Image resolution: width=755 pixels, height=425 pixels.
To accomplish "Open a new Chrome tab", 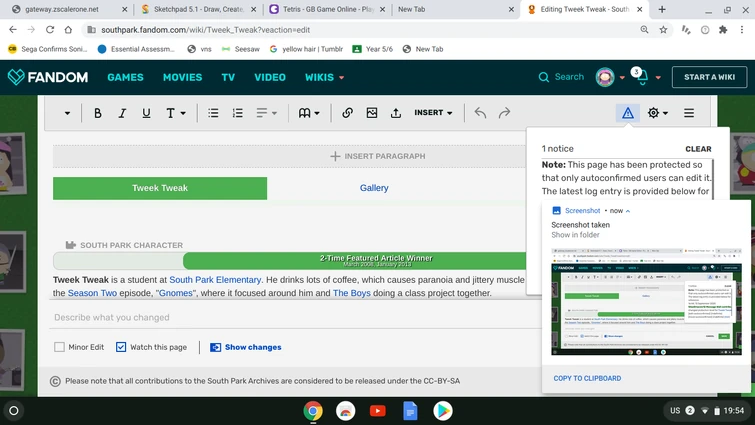I will (x=662, y=9).
